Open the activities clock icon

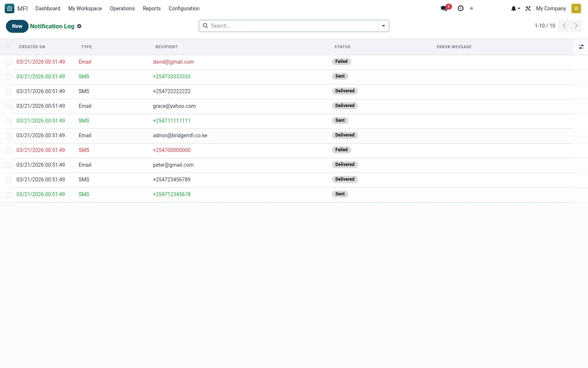pos(460,8)
